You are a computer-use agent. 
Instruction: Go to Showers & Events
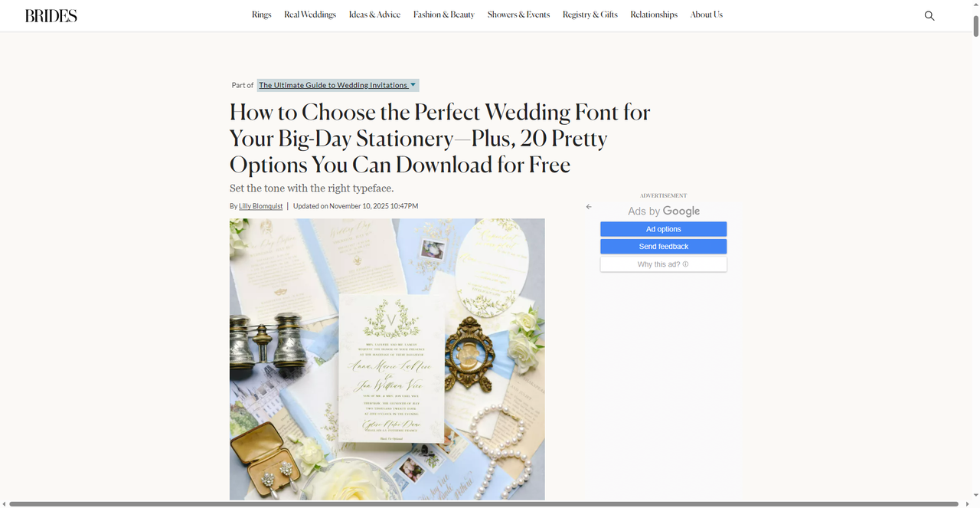[518, 15]
